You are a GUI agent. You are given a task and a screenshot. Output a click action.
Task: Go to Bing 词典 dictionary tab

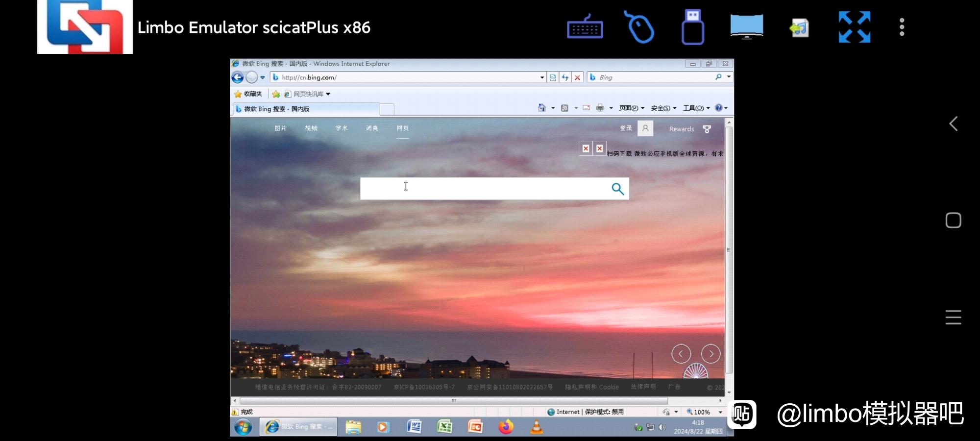click(372, 128)
